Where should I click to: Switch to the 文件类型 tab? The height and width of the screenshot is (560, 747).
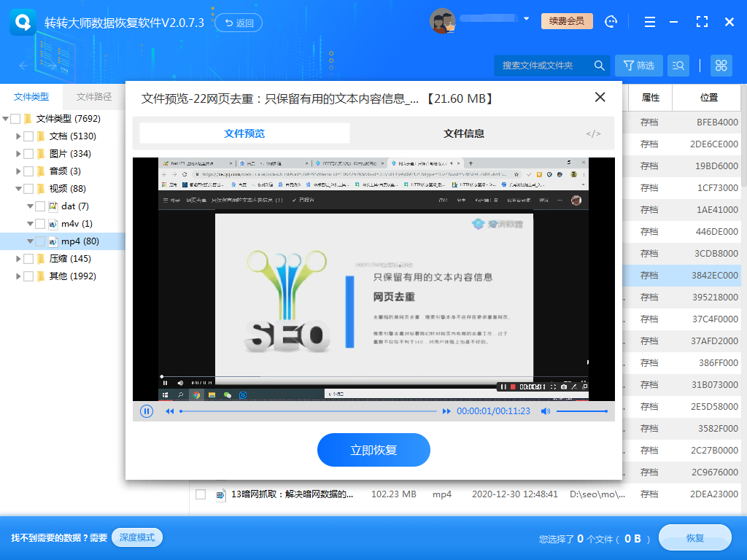click(x=31, y=97)
